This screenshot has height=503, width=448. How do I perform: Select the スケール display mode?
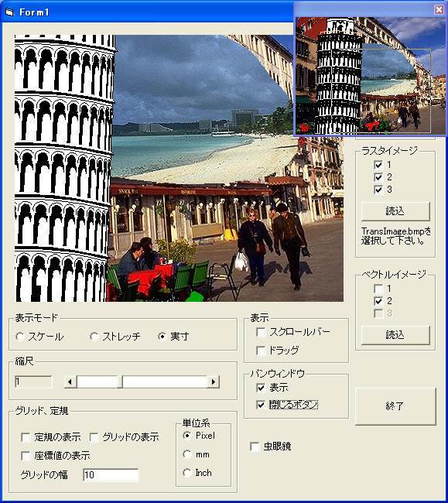(x=20, y=337)
